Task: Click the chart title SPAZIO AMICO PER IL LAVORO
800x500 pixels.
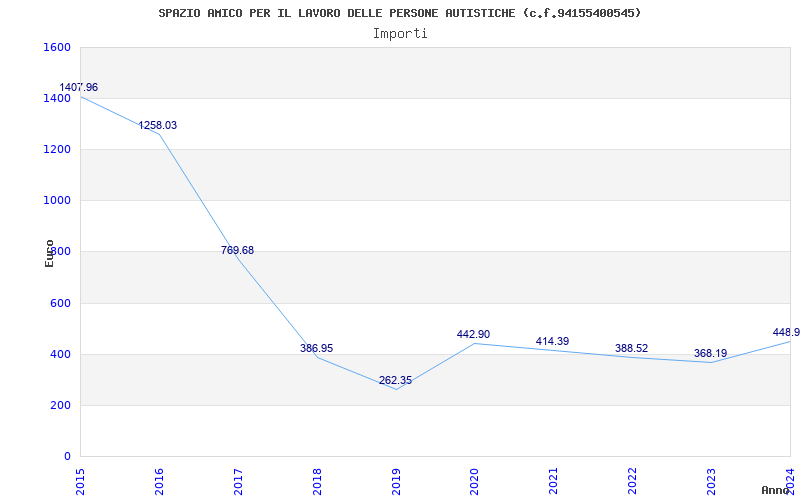Action: [x=399, y=13]
